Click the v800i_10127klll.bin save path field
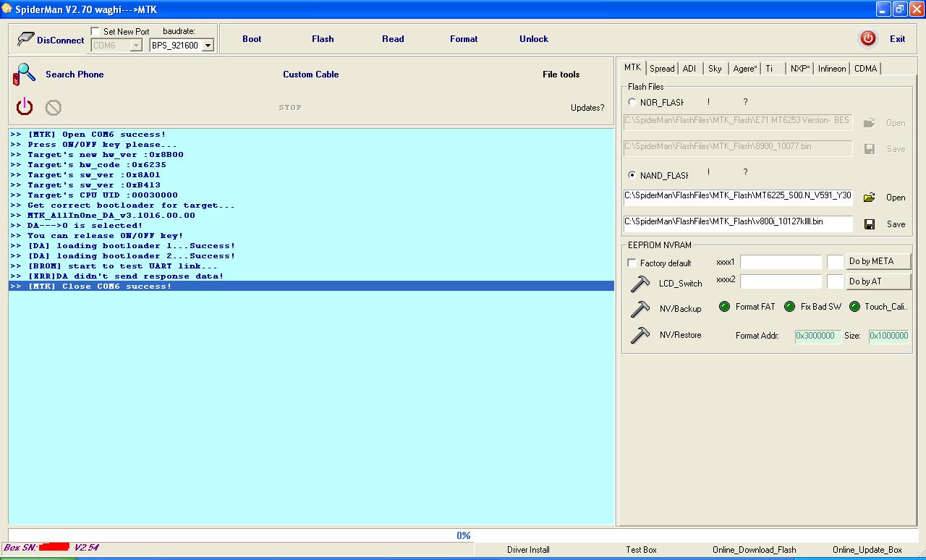This screenshot has width=926, height=560. point(738,224)
